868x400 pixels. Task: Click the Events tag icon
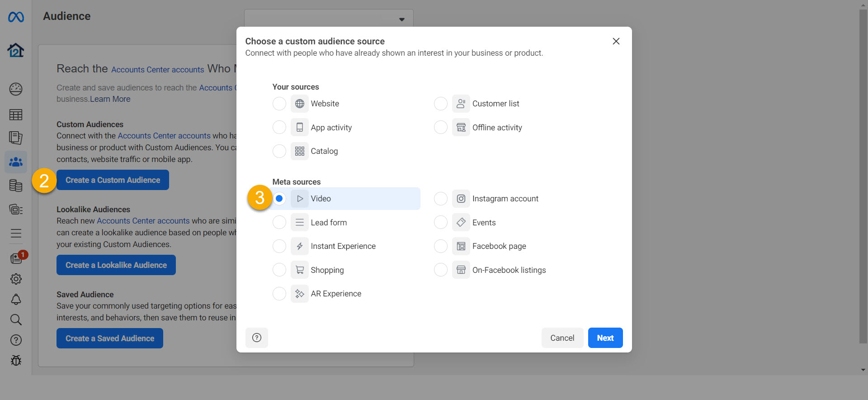(x=461, y=223)
